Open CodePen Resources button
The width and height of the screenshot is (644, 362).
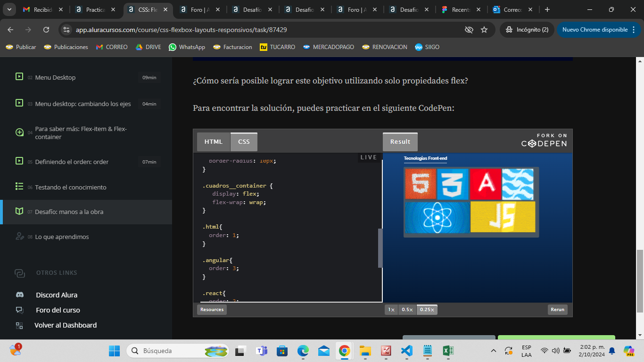(212, 310)
